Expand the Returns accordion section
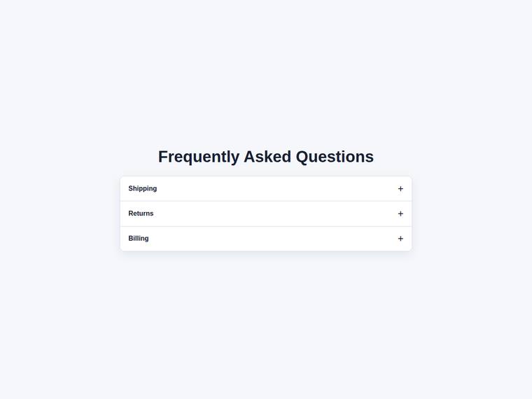Image resolution: width=532 pixels, height=399 pixels. pos(266,213)
